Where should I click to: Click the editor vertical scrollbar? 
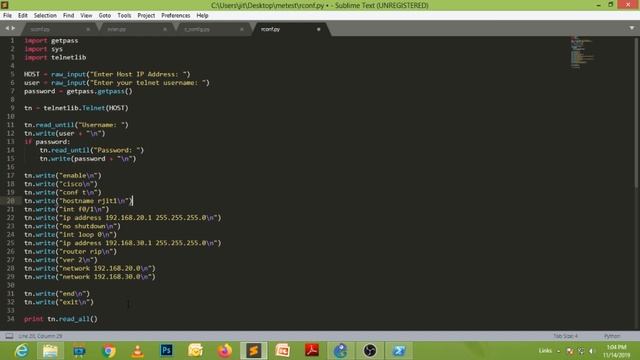pyautogui.click(x=636, y=112)
